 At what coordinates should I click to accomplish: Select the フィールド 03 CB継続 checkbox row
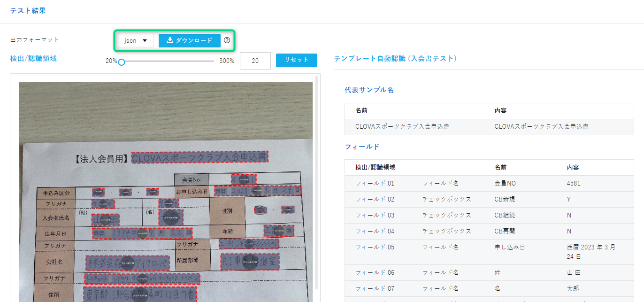488,215
